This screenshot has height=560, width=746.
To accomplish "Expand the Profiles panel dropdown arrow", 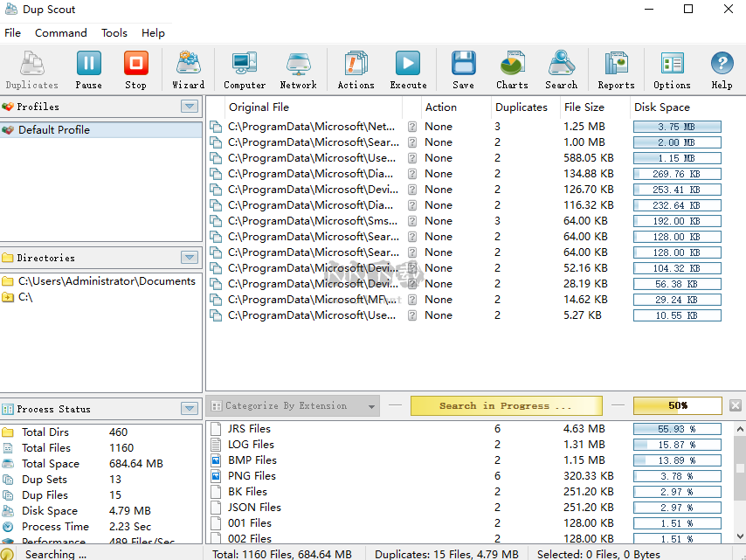I will click(190, 107).
